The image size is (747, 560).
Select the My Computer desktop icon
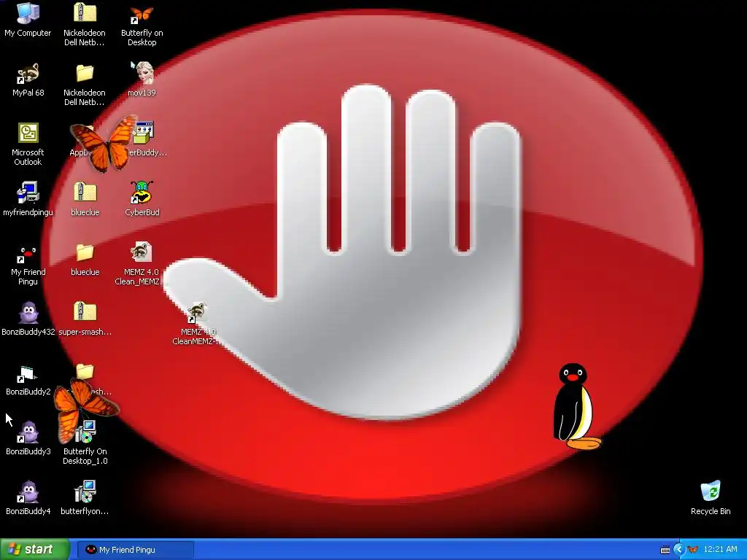click(x=28, y=13)
